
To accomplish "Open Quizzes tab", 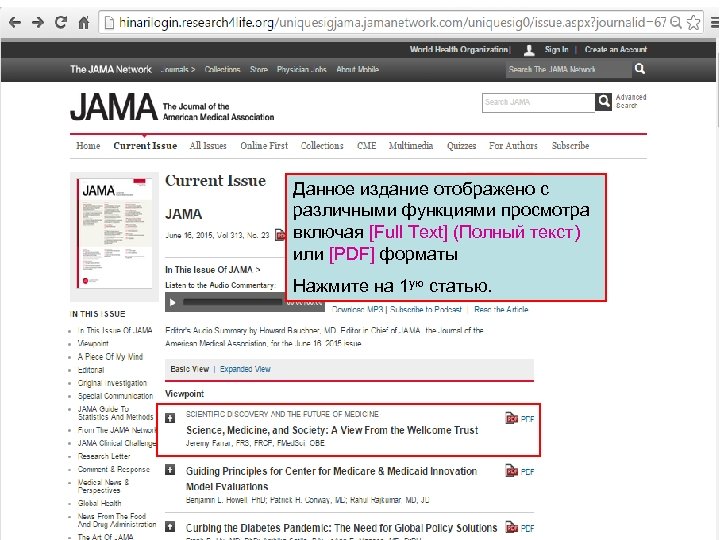I will pos(461,146).
